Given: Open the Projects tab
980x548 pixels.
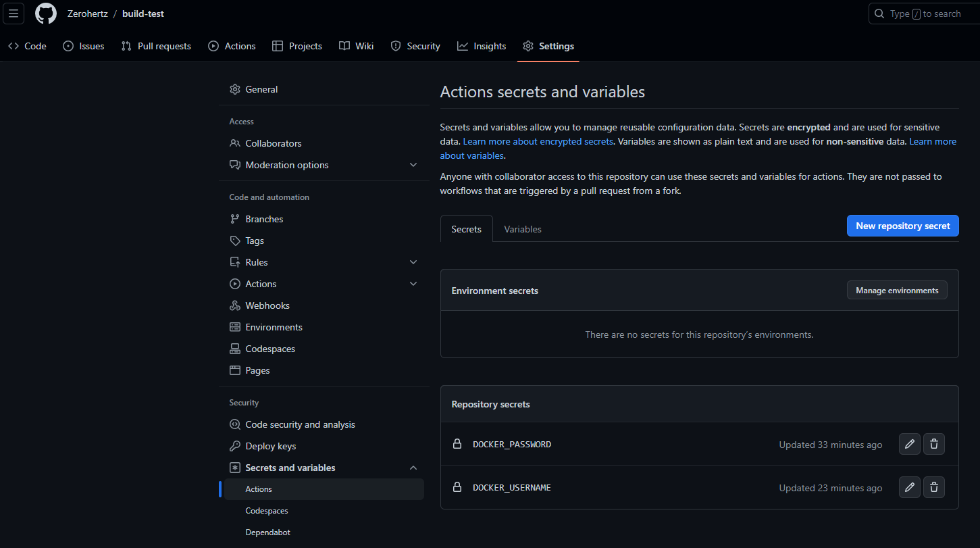Looking at the screenshot, I should (297, 46).
